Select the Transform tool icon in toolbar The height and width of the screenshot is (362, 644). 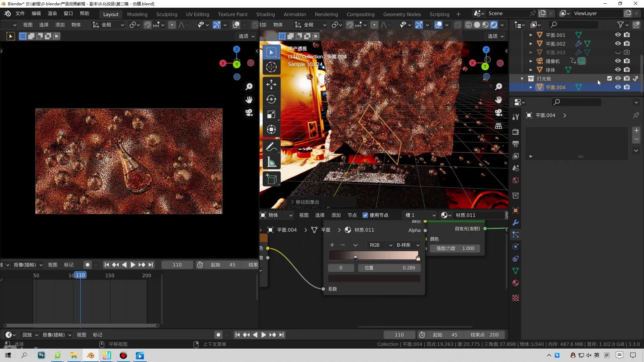272,129
